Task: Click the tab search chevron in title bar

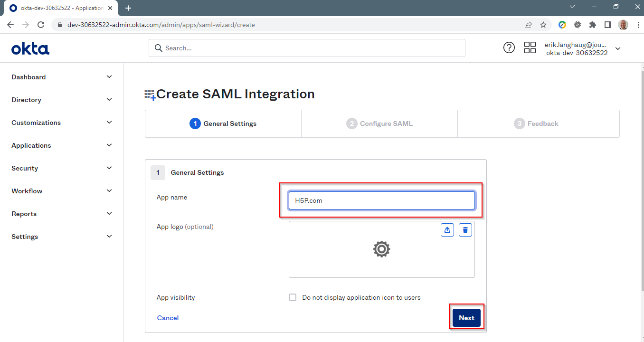Action: coord(572,7)
